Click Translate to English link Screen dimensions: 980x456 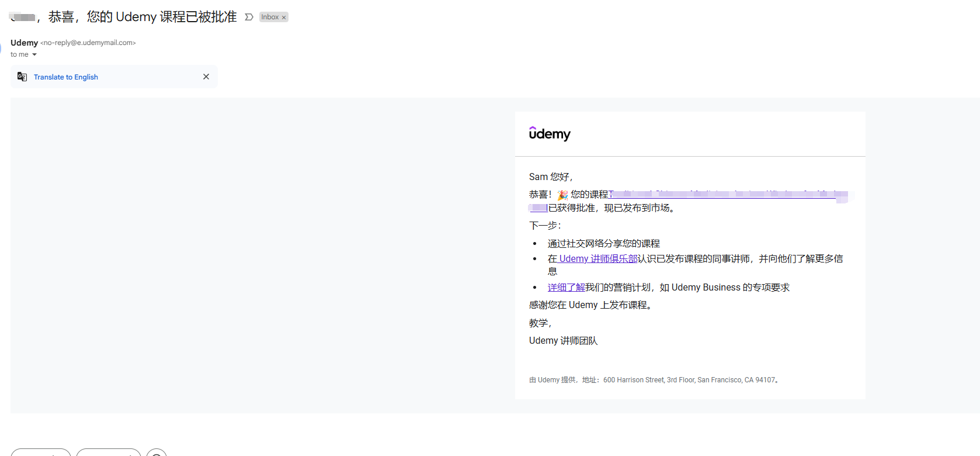click(66, 77)
